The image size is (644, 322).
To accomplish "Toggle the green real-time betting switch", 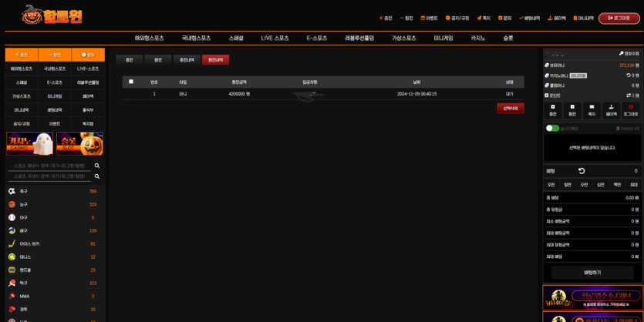I will [x=552, y=129].
